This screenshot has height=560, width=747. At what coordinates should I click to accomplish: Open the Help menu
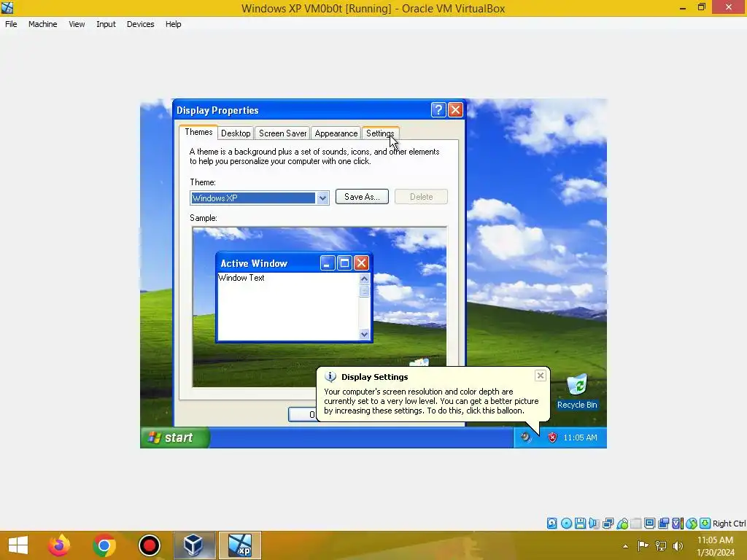point(174,24)
